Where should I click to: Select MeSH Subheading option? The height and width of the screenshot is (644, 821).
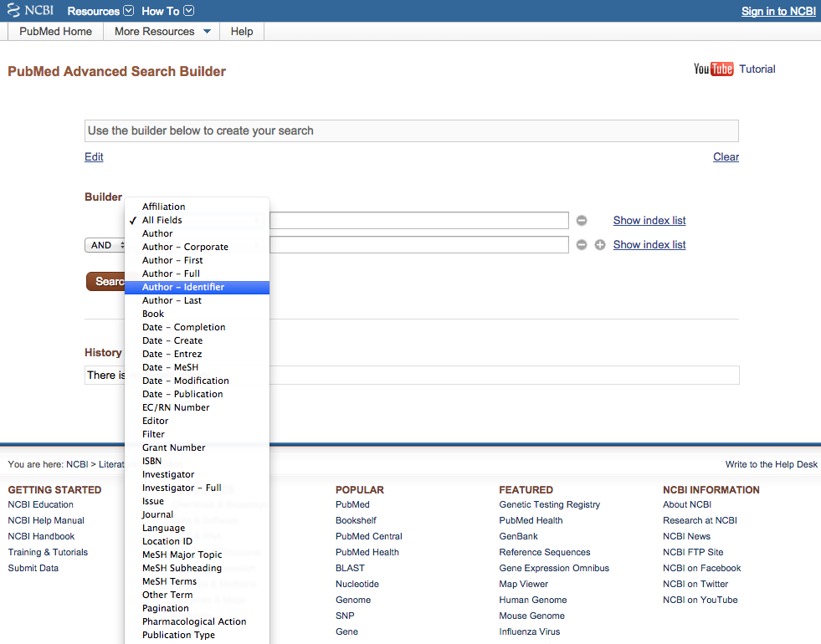click(x=197, y=568)
